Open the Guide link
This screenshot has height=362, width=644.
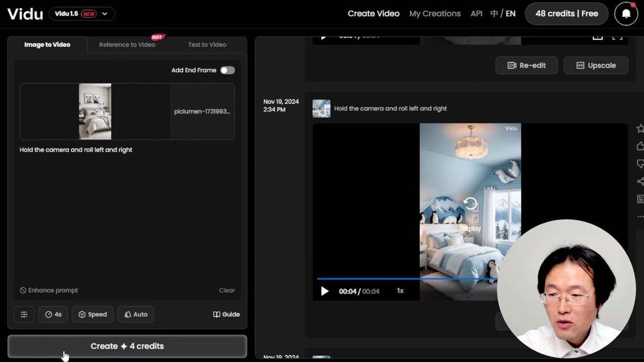226,315
